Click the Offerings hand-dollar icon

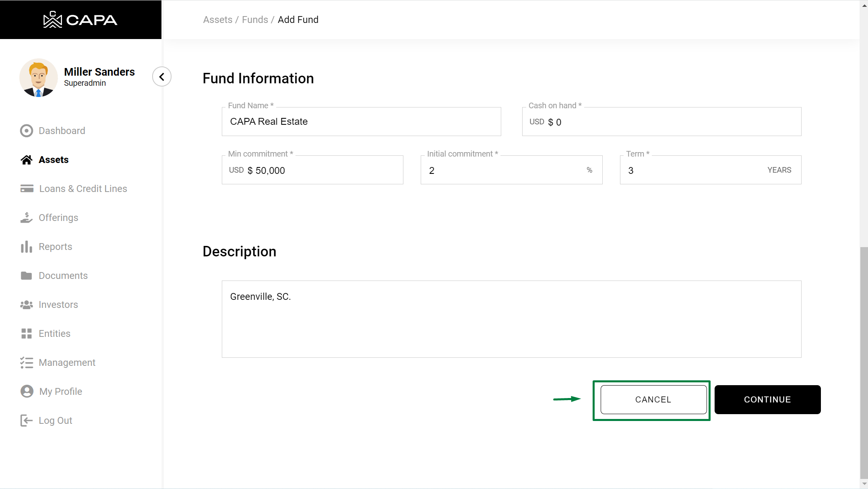[27, 218]
